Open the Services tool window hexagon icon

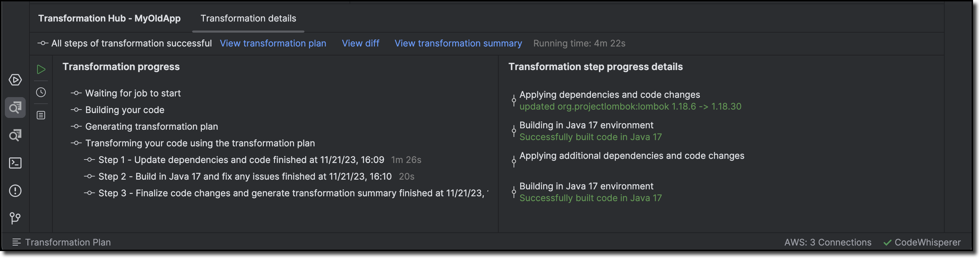(15, 80)
